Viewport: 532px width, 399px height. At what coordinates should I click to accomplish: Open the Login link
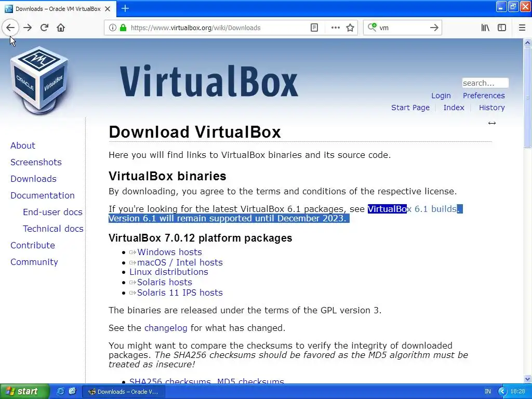[441, 96]
